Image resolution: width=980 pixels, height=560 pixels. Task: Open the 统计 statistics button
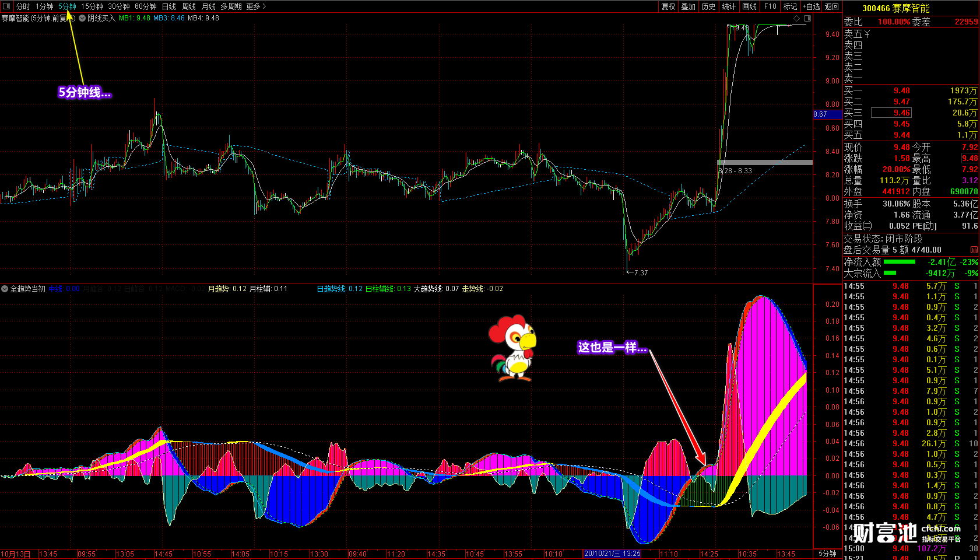click(x=729, y=6)
